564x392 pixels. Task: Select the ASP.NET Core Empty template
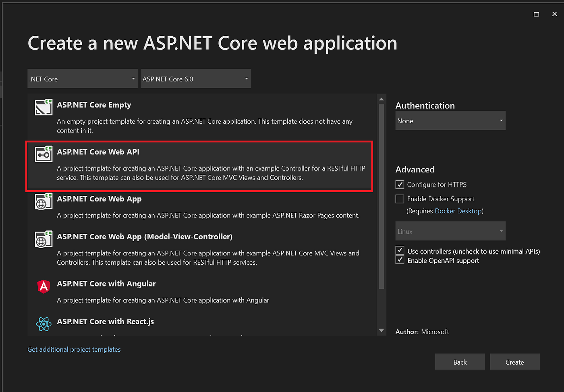click(201, 117)
